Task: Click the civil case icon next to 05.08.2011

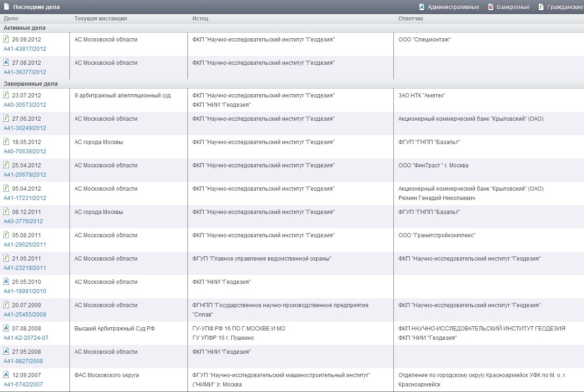Action: click(6, 235)
